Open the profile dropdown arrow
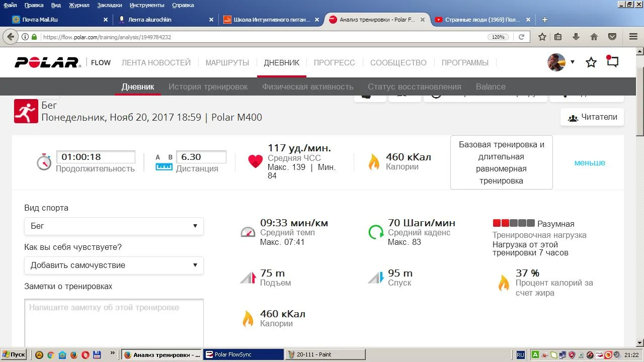644x362 pixels. [573, 62]
